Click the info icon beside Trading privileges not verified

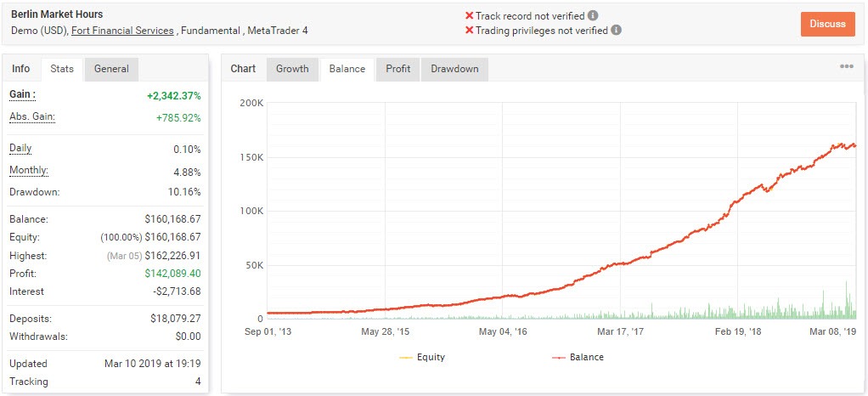(x=616, y=30)
